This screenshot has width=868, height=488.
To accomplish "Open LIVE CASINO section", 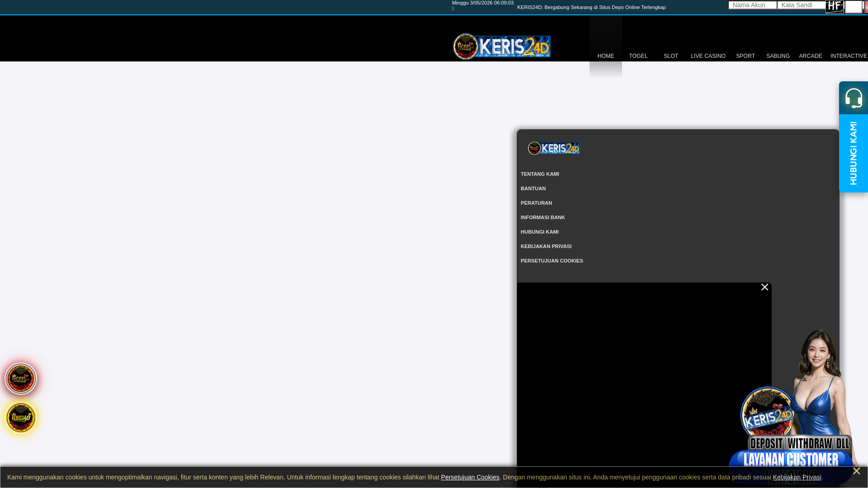I will point(708,56).
